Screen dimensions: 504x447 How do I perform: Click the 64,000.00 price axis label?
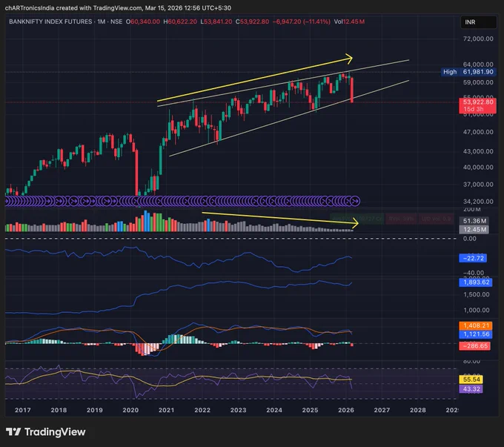click(x=478, y=64)
